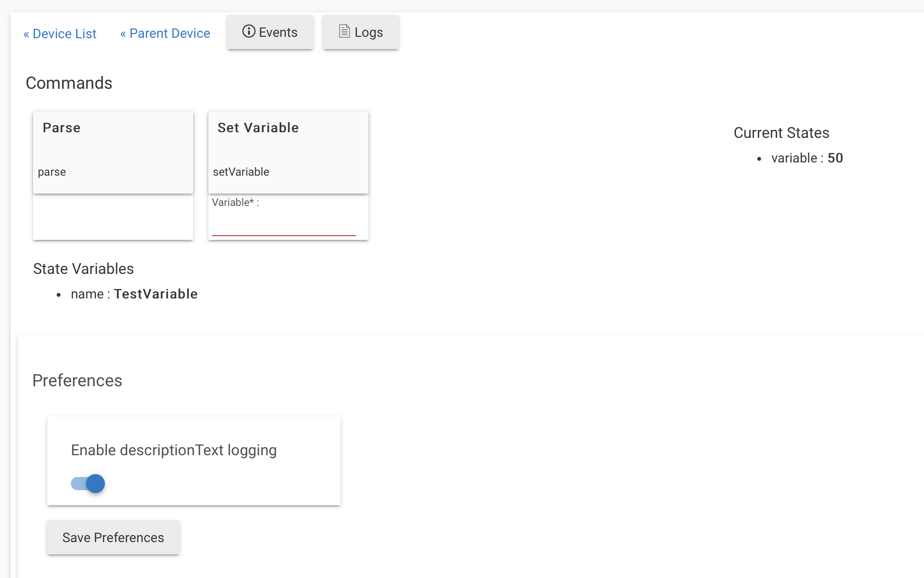
Task: Select the TestVariable state value
Action: [x=155, y=294]
